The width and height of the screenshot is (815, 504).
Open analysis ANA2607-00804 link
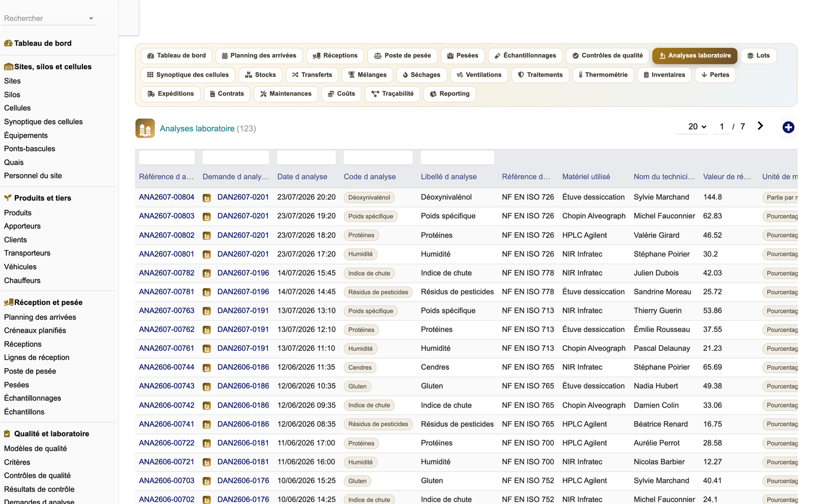pyautogui.click(x=166, y=197)
